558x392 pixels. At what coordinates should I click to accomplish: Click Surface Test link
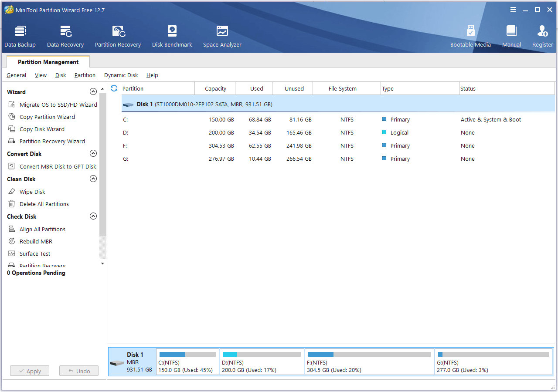[x=35, y=253]
